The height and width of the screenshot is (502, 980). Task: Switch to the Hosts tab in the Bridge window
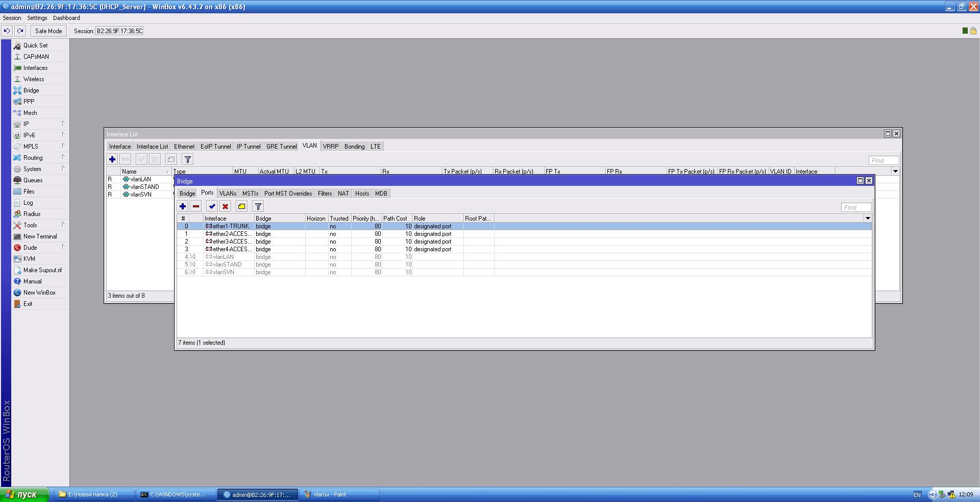tap(362, 194)
